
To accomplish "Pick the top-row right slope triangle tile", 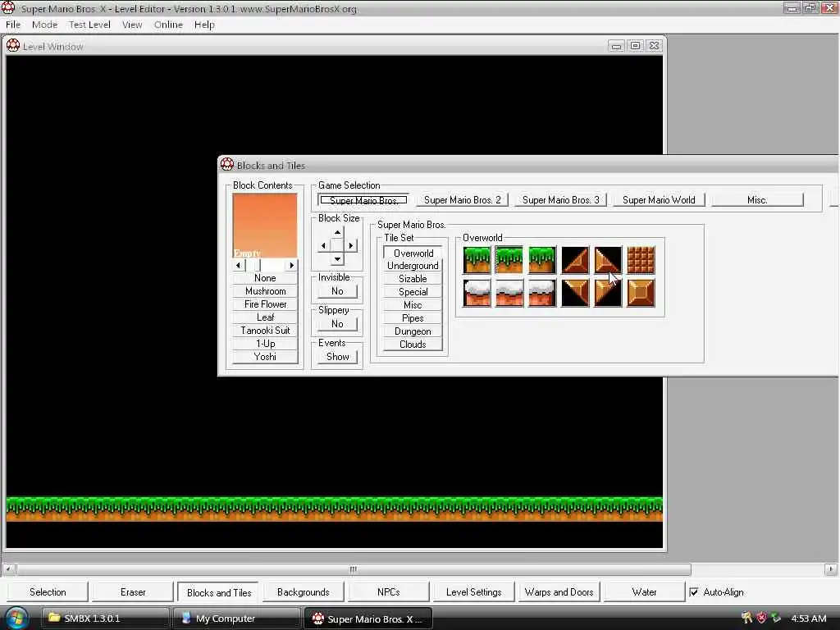I will click(x=608, y=260).
